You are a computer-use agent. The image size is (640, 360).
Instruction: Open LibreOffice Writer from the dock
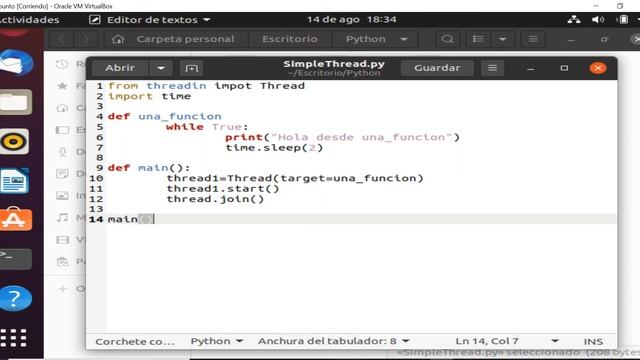(x=15, y=180)
